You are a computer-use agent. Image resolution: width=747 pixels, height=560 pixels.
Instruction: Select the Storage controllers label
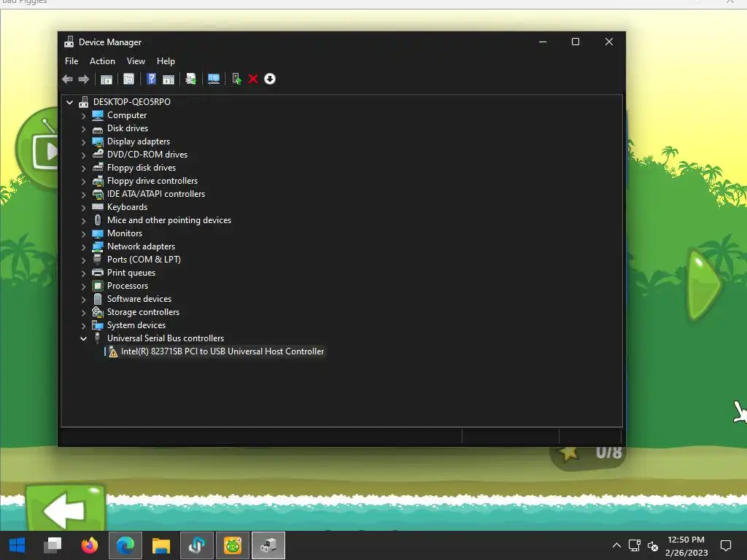point(143,312)
